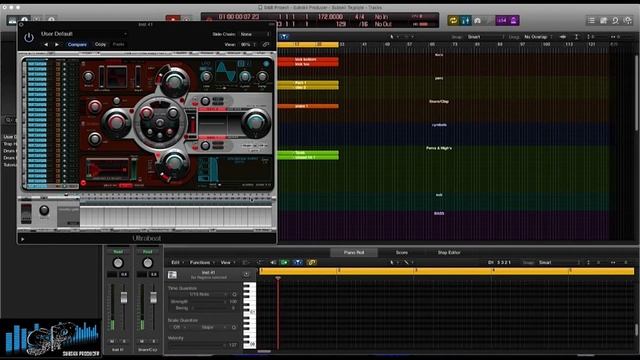
Task: Go to the previous plugin preset arrow
Action: pos(46,44)
